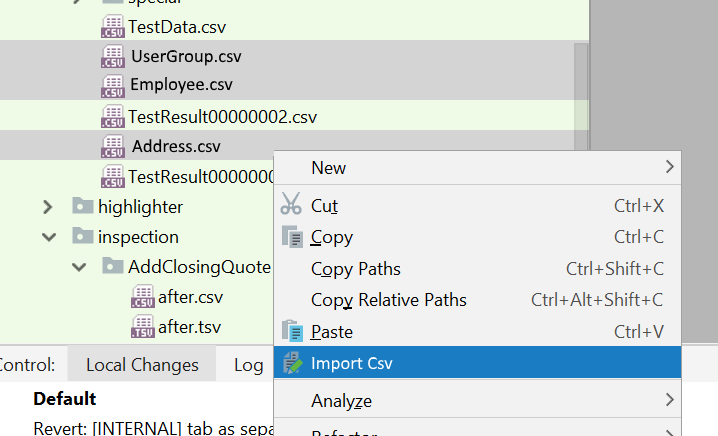This screenshot has width=718, height=436.
Task: Select TestData.csv in project tree
Action: [177, 27]
